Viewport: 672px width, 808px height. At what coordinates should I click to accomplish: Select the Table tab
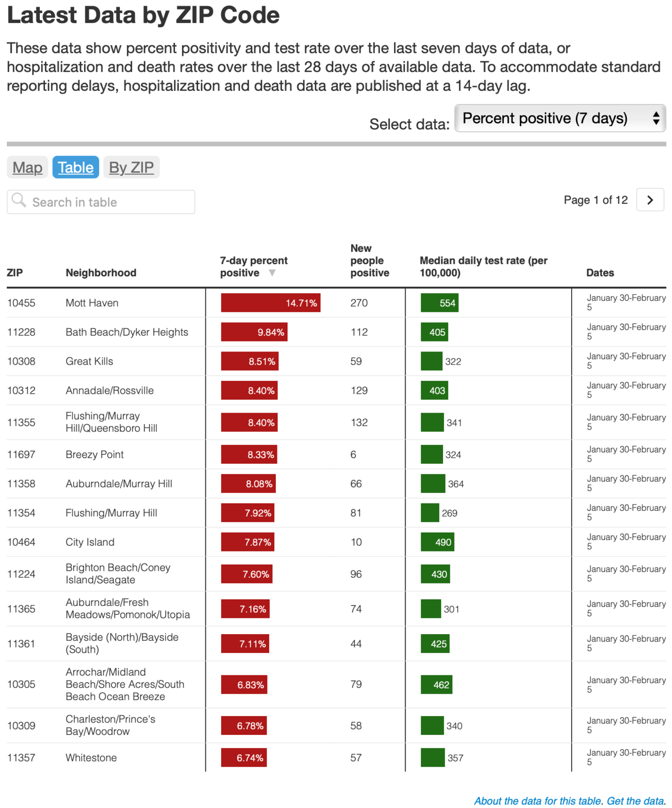(75, 167)
